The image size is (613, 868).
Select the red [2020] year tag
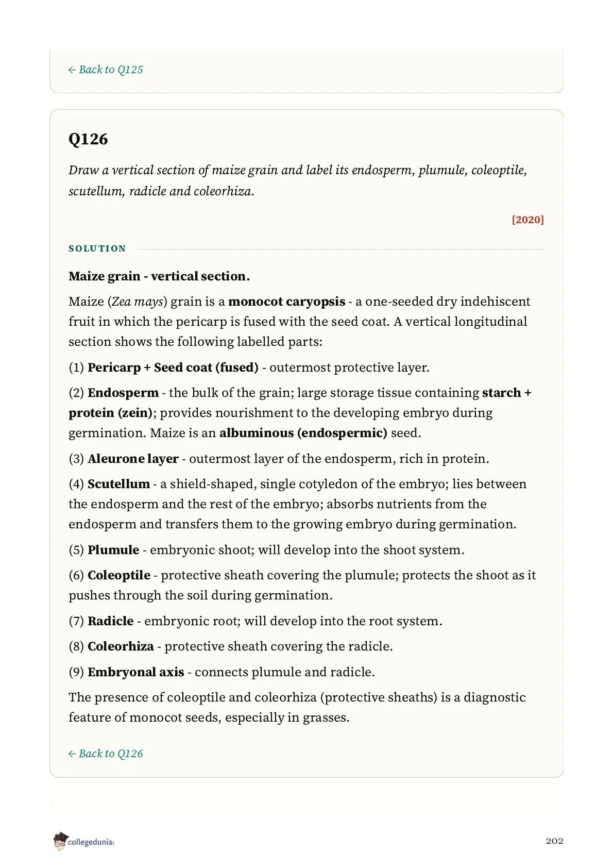tap(527, 220)
